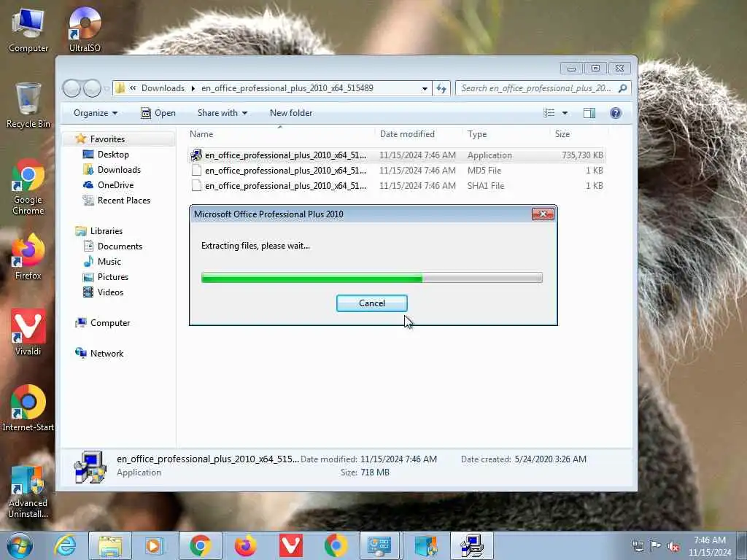The image size is (747, 560).
Task: Click the Downloads breadcrumb in address bar
Action: click(163, 88)
